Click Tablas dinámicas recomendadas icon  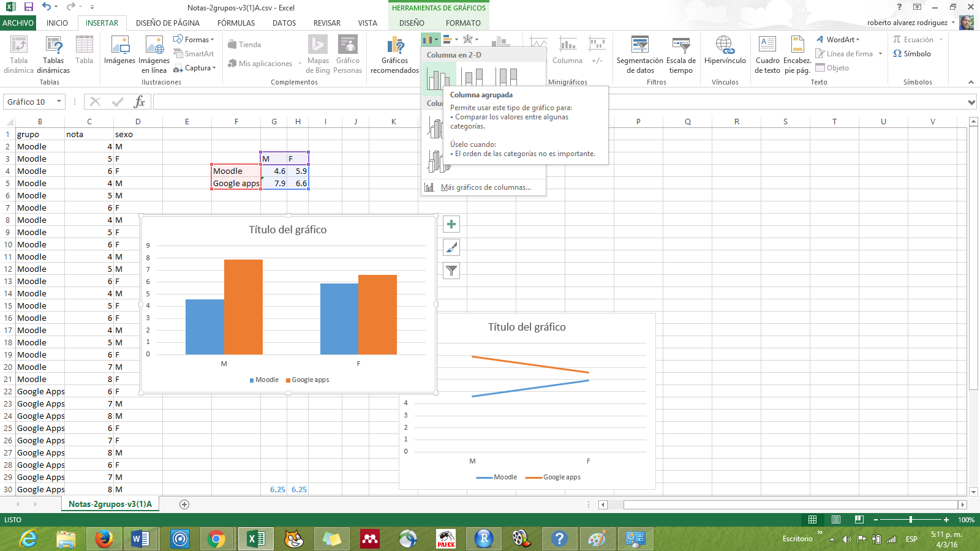click(x=53, y=55)
